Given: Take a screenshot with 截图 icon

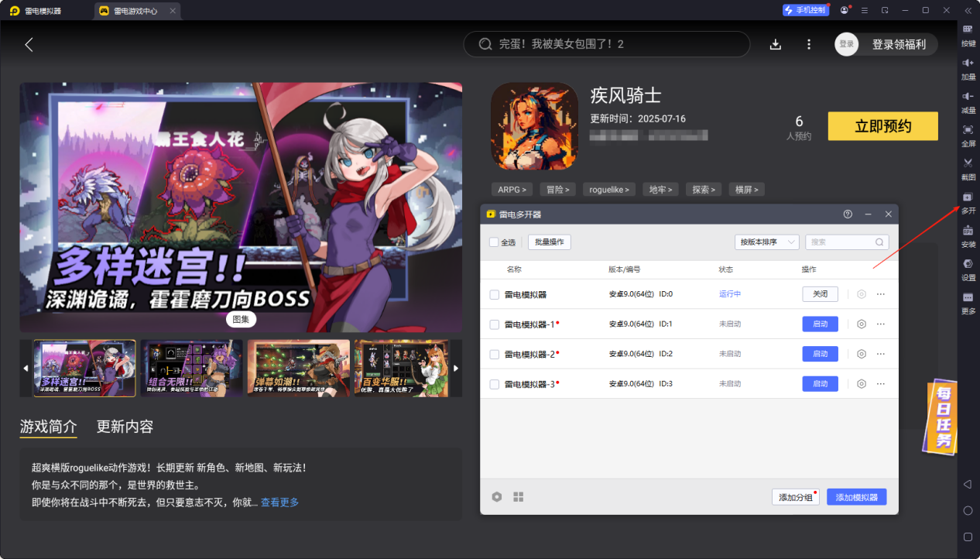Looking at the screenshot, I should (968, 167).
